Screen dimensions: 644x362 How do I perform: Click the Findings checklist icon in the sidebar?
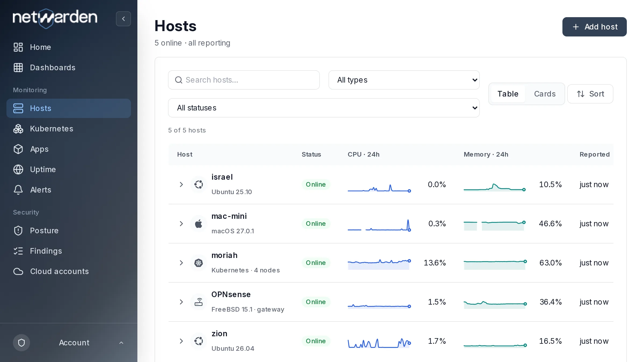click(18, 251)
